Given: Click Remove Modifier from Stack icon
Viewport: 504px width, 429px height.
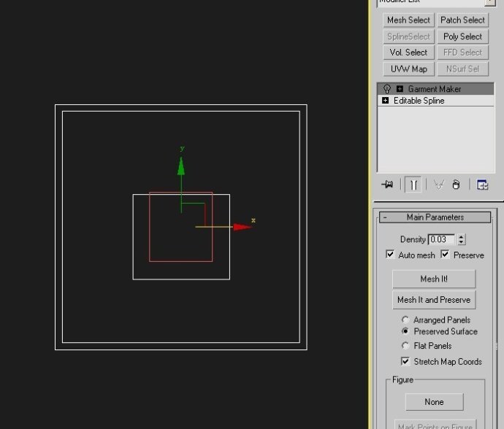Looking at the screenshot, I should coord(456,185).
